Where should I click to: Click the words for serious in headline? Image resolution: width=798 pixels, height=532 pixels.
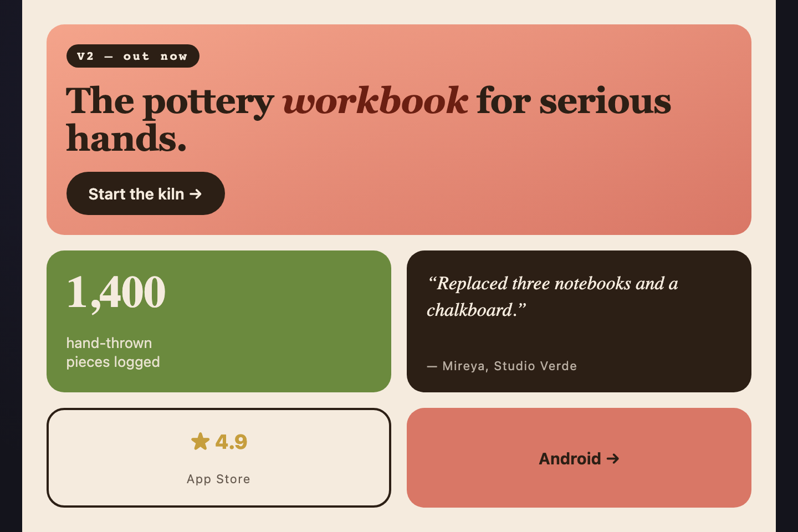[x=574, y=101]
